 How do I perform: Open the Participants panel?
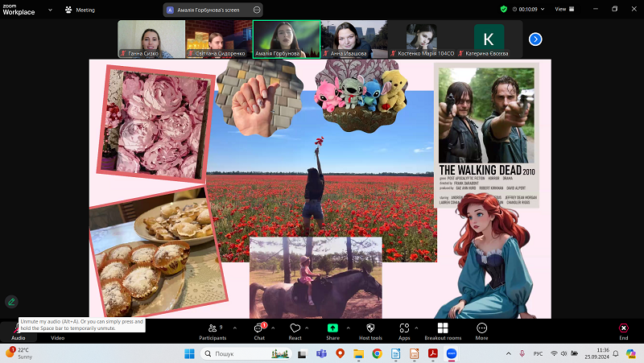tap(213, 332)
